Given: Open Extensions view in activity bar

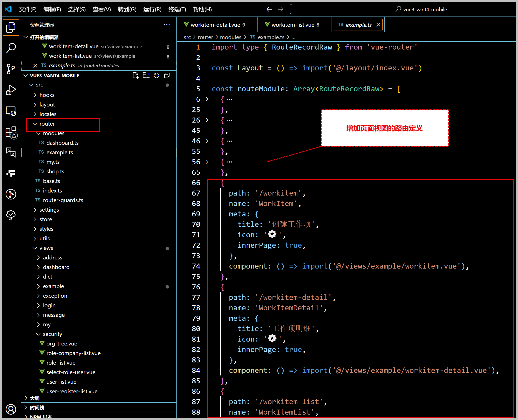Looking at the screenshot, I should point(11,132).
